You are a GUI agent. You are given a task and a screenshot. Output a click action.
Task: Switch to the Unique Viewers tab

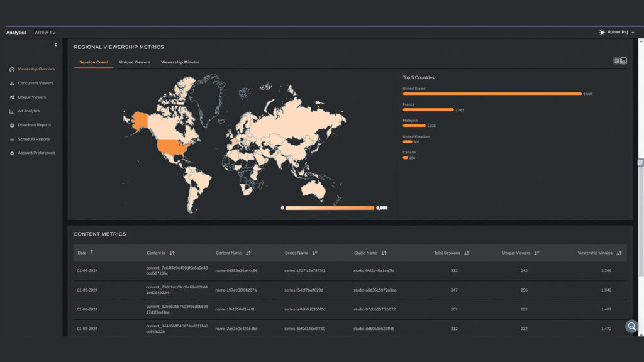(135, 62)
